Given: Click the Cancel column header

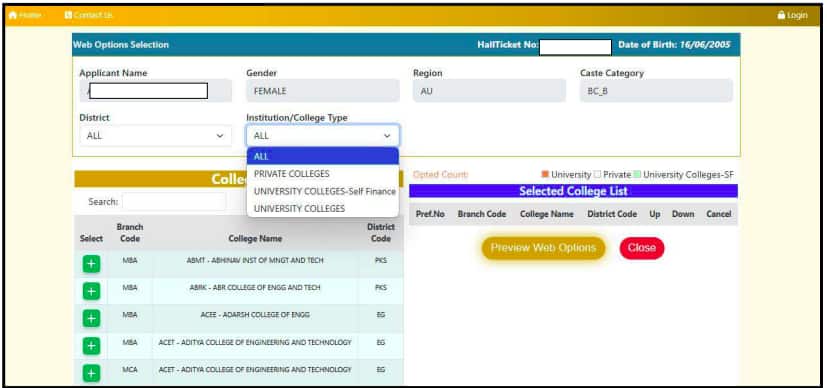Looking at the screenshot, I should (x=718, y=214).
